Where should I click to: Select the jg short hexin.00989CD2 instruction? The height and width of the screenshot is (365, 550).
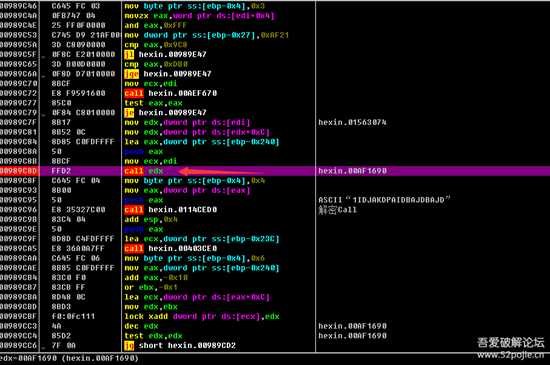(x=180, y=345)
